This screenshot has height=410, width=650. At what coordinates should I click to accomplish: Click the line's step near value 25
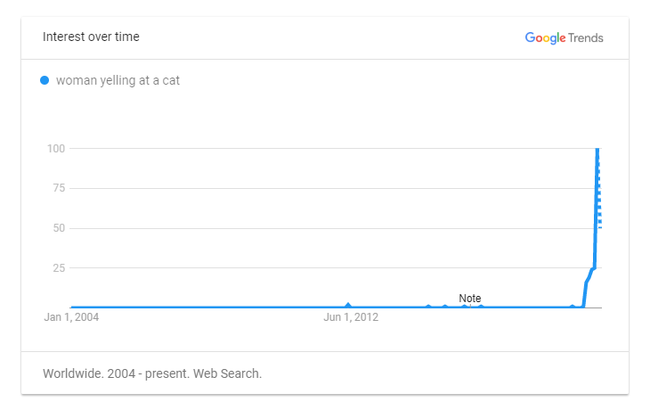593,269
